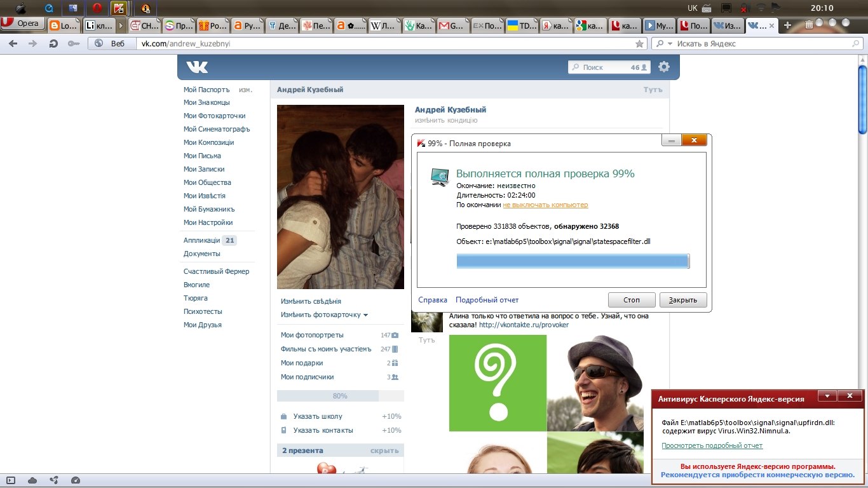The height and width of the screenshot is (488, 868).
Task: Click the browser back arrow
Action: (x=13, y=44)
